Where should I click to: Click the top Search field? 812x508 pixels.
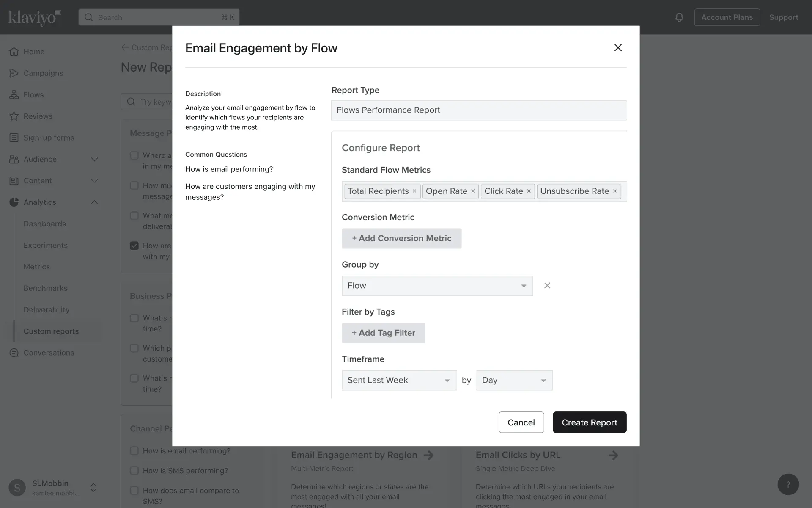point(159,17)
